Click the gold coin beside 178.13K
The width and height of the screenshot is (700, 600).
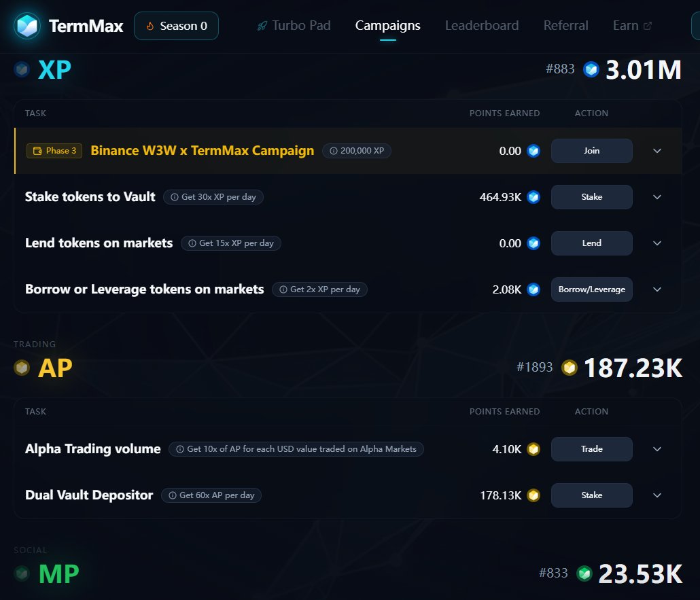click(533, 495)
